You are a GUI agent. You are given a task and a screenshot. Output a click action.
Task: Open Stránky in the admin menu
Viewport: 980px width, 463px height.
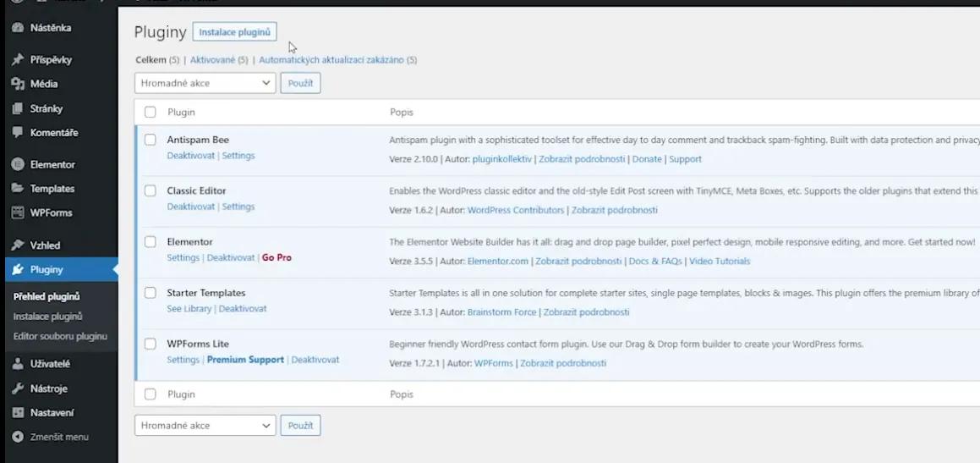pyautogui.click(x=47, y=109)
